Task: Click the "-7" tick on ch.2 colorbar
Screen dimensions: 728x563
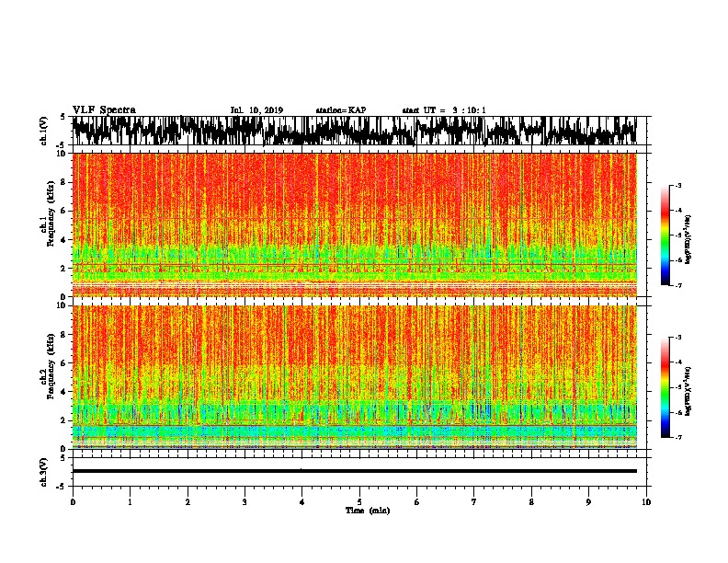Action: (678, 438)
